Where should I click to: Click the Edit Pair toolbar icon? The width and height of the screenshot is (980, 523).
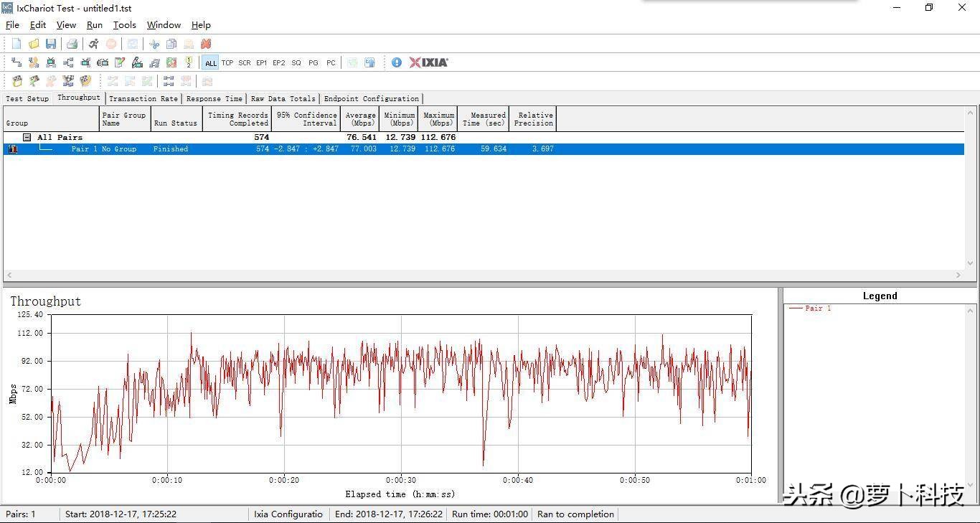coord(120,62)
